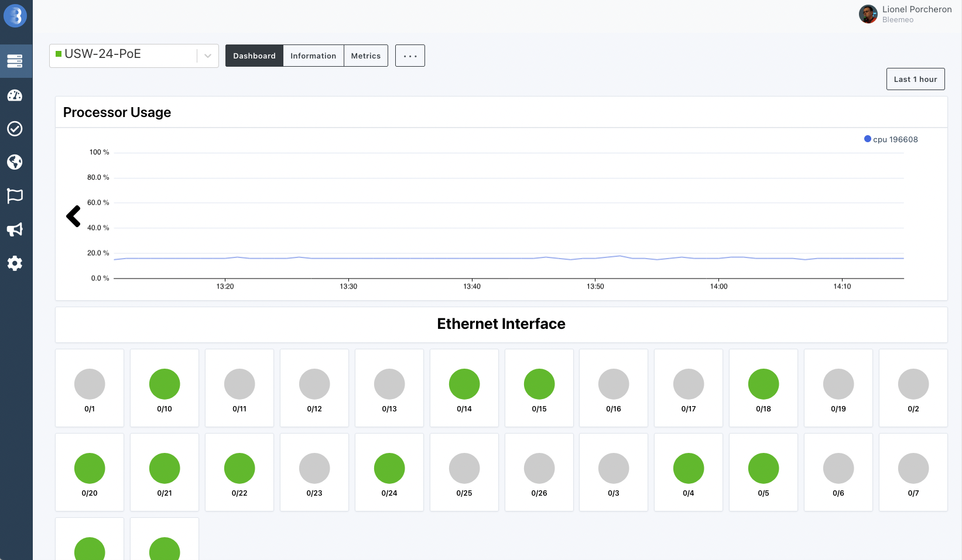Viewport: 962px width, 560px height.
Task: Select the flag icon in the sidebar
Action: tap(16, 196)
